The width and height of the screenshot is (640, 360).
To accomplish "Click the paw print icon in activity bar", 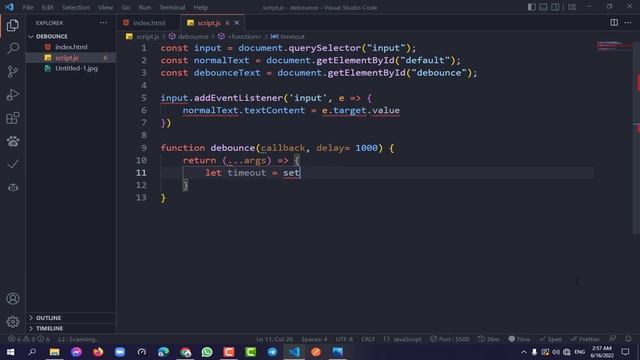I will coord(13,141).
